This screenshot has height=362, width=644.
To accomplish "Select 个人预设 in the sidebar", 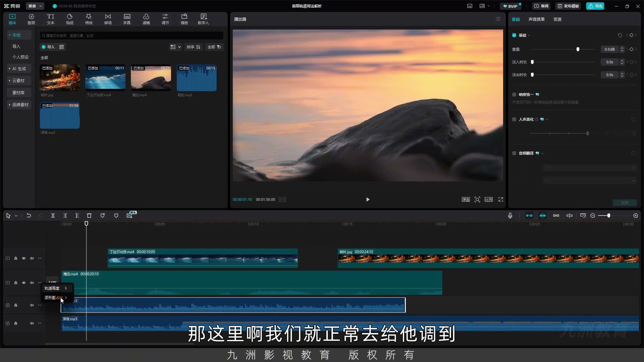I will tap(20, 57).
